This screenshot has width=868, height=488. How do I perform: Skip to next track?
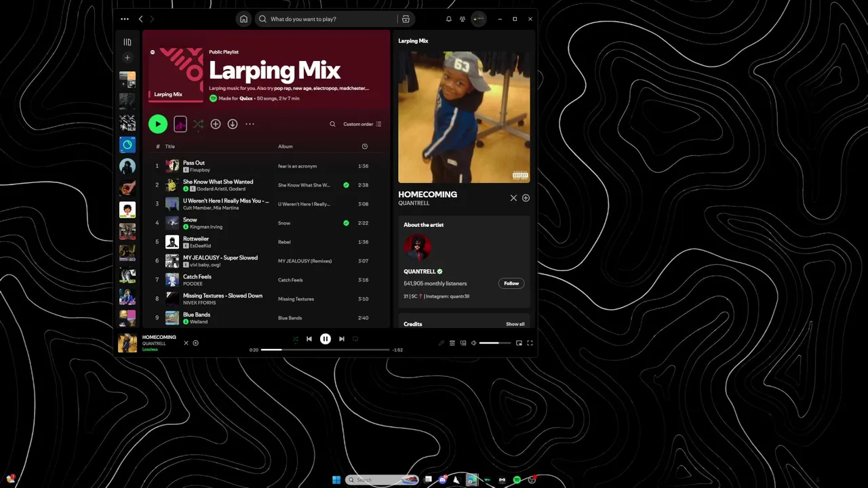(x=342, y=339)
